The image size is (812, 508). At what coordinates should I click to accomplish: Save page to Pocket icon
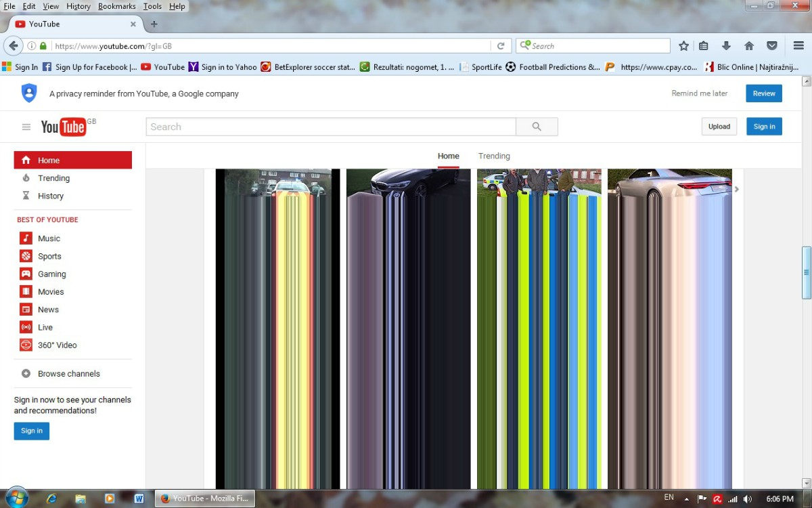click(771, 46)
